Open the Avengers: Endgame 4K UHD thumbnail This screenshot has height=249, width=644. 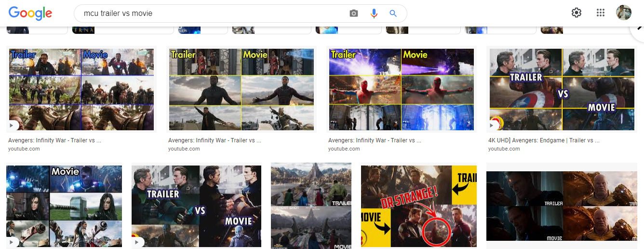[562, 89]
